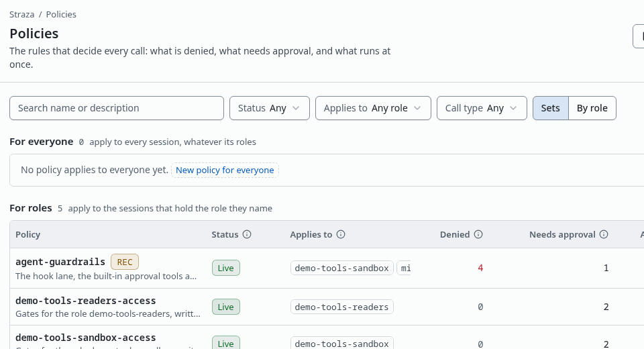Click denied count 4 for agent-guardrails
Screen dimensions: 644x349
pyautogui.click(x=480, y=268)
